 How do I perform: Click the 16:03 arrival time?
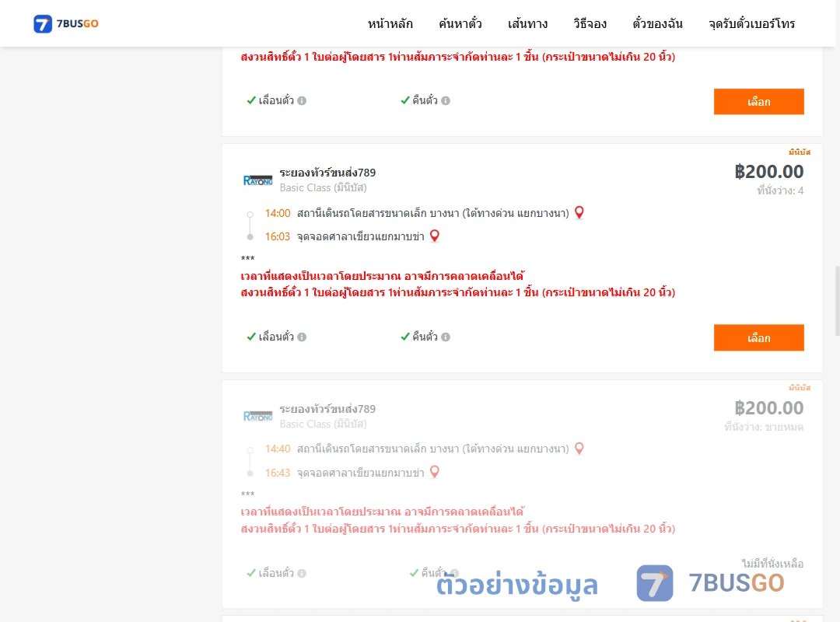[278, 237]
